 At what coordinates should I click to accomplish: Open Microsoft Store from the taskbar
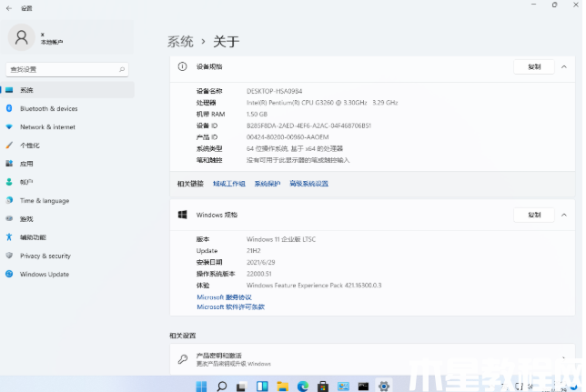[x=323, y=386]
